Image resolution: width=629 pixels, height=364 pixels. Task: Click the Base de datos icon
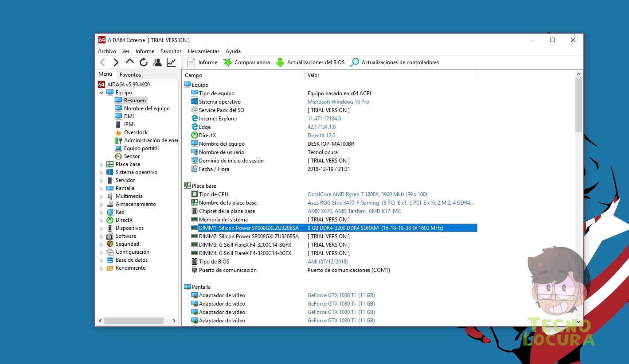click(110, 260)
